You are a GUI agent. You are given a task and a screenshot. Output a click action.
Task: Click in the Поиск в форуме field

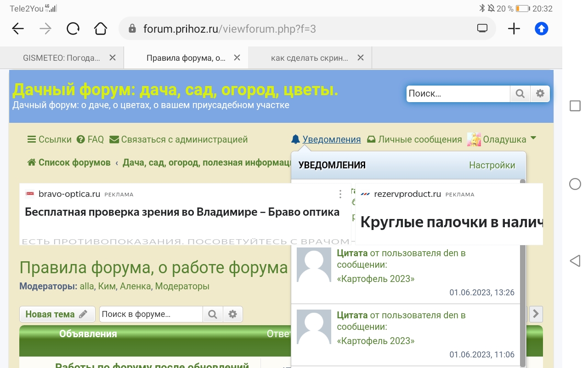151,315
